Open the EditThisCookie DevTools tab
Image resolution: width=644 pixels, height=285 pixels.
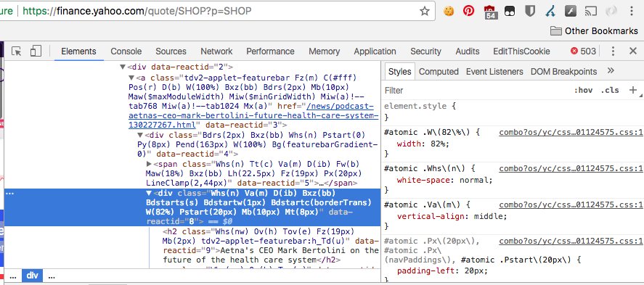[521, 51]
